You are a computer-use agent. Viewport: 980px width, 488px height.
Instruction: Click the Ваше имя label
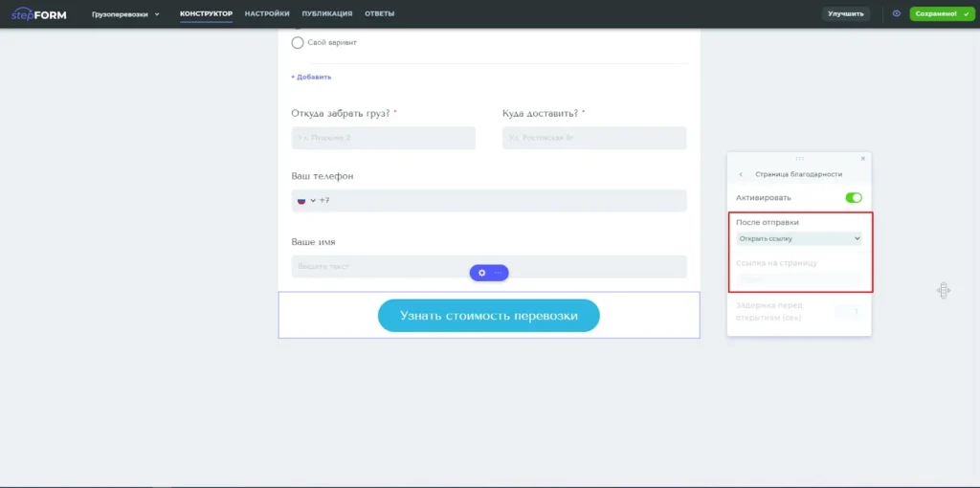[x=315, y=242]
